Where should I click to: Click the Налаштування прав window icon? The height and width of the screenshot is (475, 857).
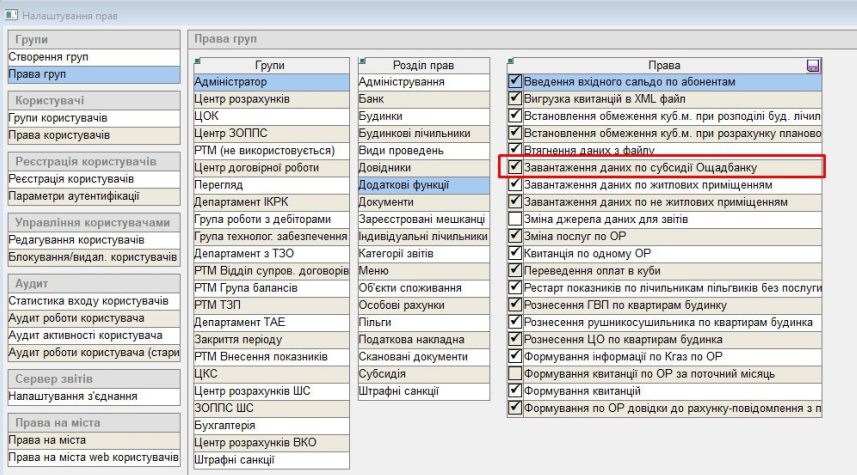tap(10, 11)
